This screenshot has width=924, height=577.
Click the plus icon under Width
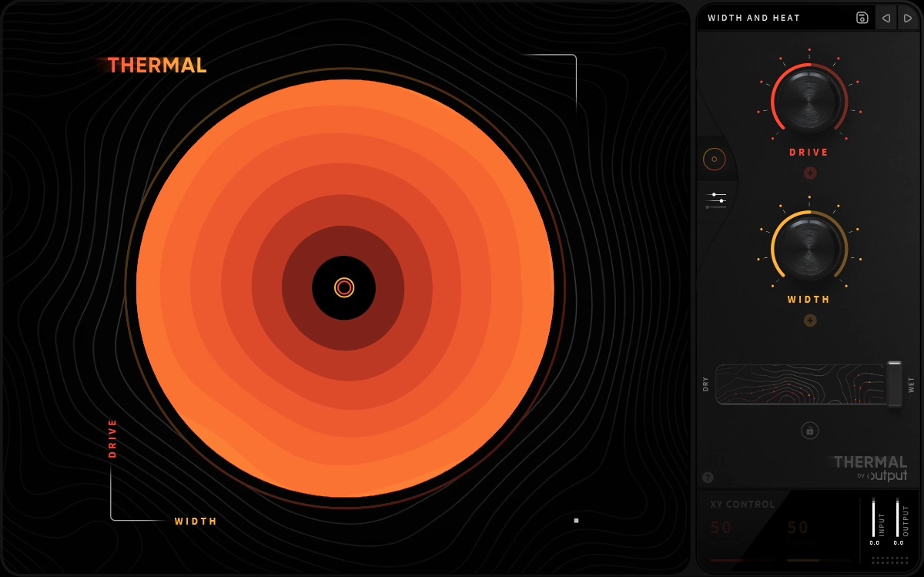tap(810, 320)
